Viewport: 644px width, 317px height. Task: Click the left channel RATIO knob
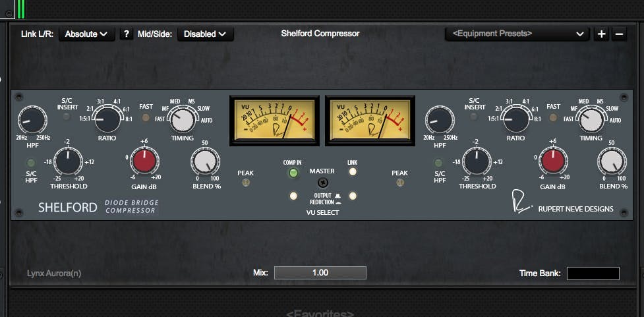[x=108, y=118]
